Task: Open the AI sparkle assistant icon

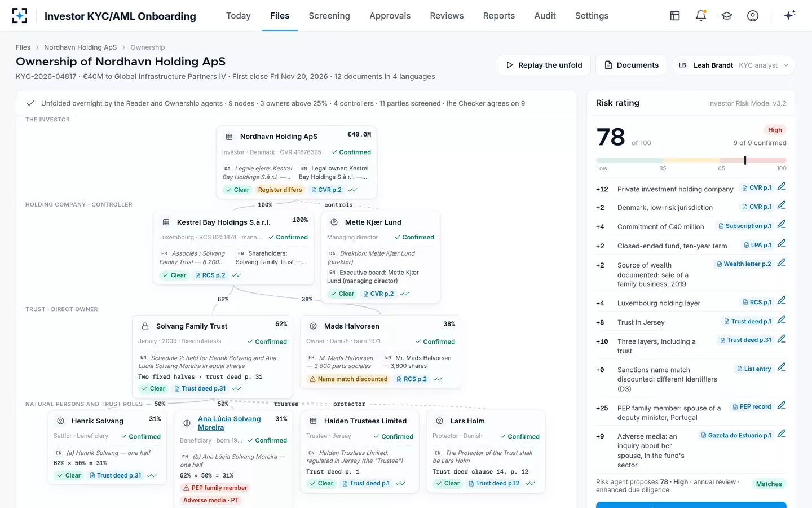Action: tap(789, 15)
